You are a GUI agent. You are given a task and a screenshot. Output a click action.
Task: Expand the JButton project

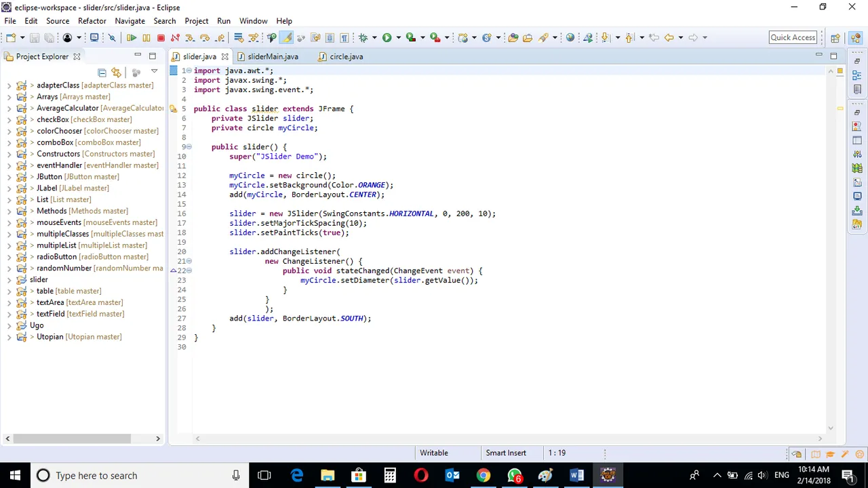pos(9,177)
